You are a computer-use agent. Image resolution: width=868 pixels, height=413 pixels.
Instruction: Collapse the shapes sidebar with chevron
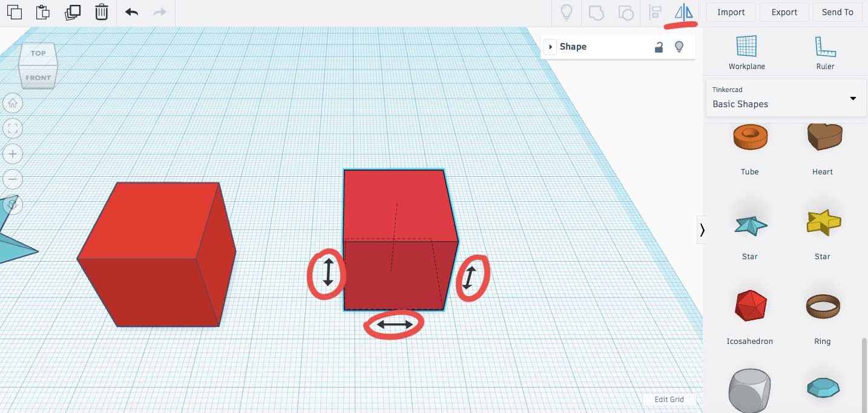point(702,230)
